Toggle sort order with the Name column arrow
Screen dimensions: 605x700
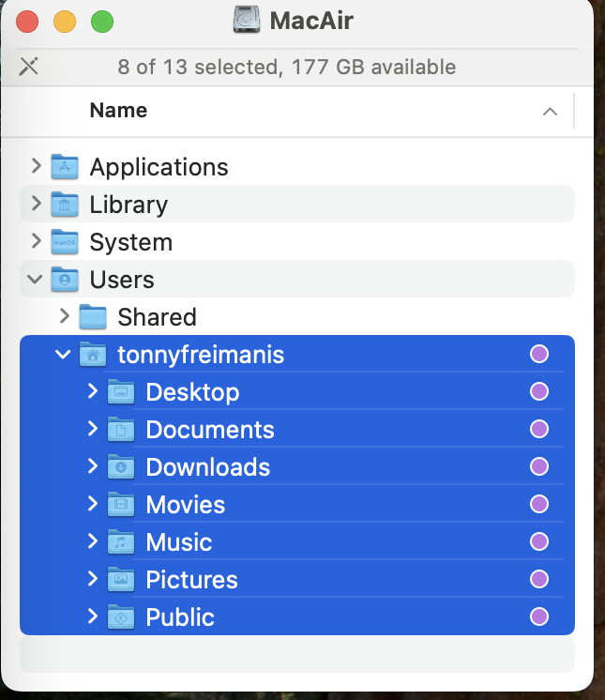[x=550, y=111]
